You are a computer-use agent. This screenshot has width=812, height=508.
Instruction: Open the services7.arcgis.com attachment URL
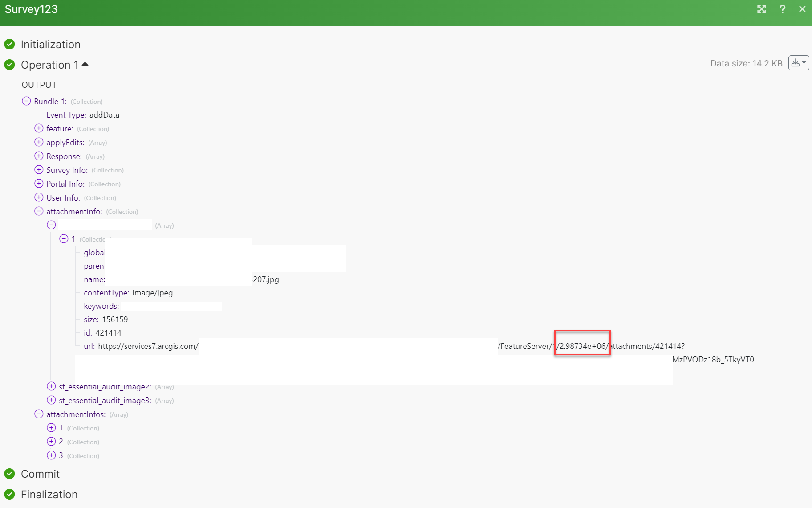[148, 346]
